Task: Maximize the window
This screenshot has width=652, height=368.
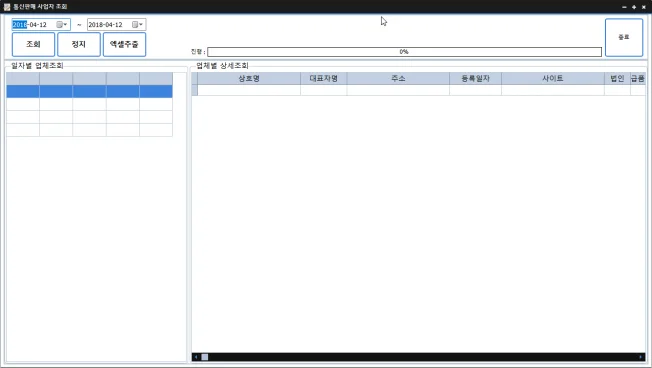Action: [x=634, y=7]
